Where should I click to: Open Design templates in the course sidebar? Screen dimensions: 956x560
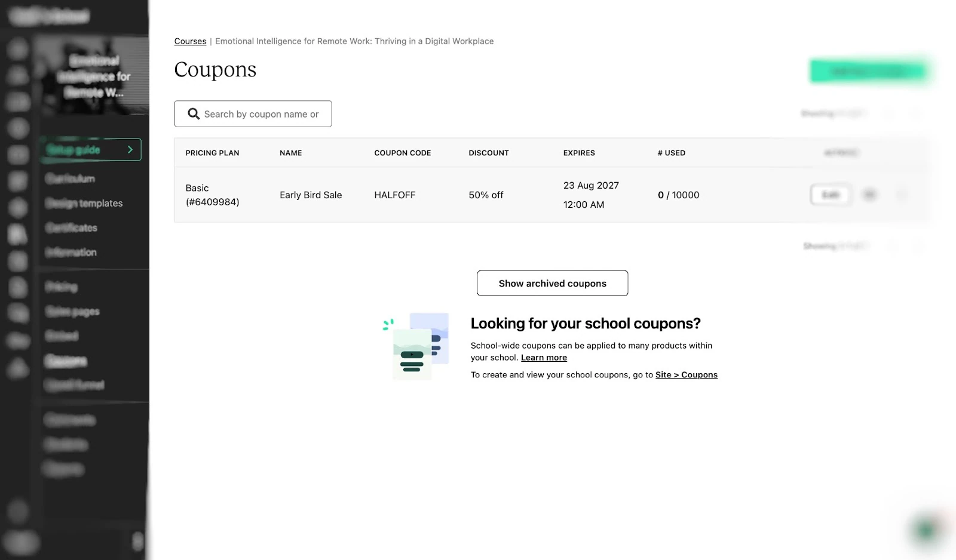pyautogui.click(x=84, y=203)
